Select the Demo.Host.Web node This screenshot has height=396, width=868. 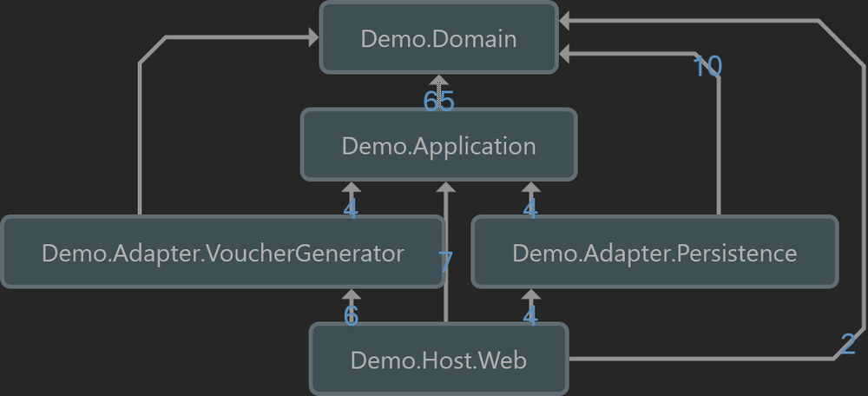click(x=438, y=360)
